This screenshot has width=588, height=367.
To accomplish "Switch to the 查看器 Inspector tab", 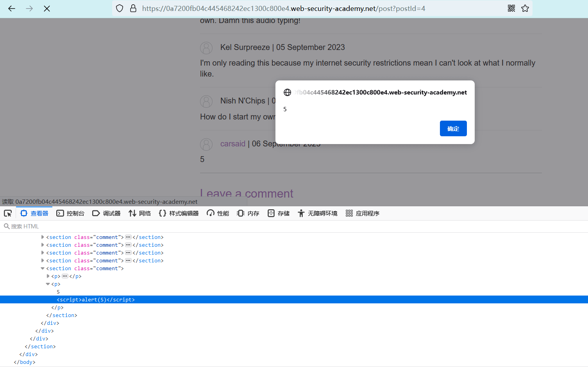I will (34, 213).
